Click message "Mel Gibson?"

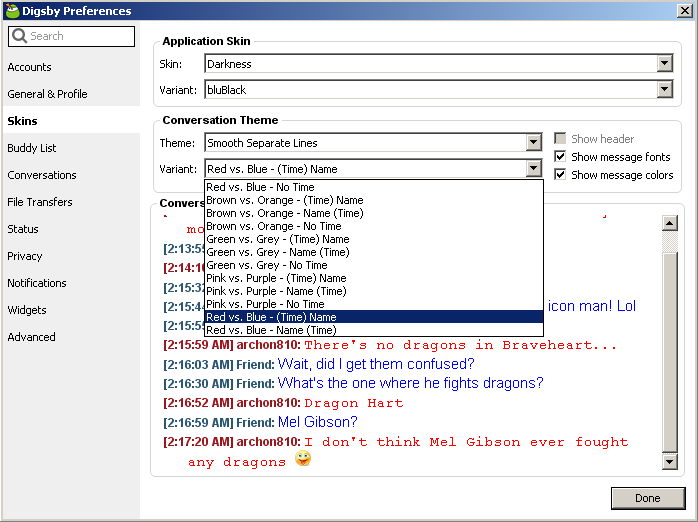[x=317, y=421]
